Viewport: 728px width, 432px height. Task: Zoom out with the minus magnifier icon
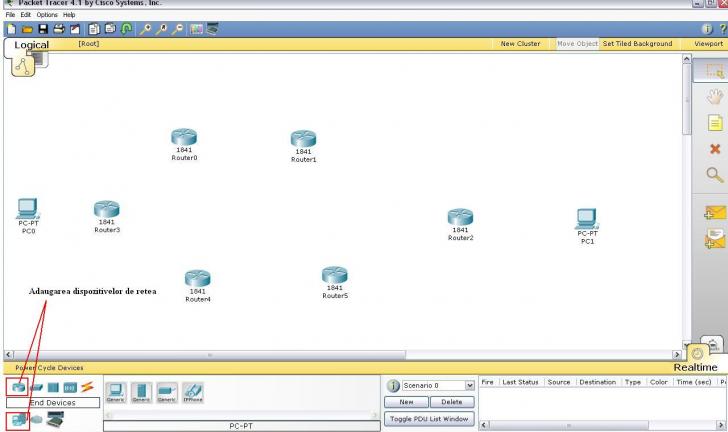[x=177, y=29]
